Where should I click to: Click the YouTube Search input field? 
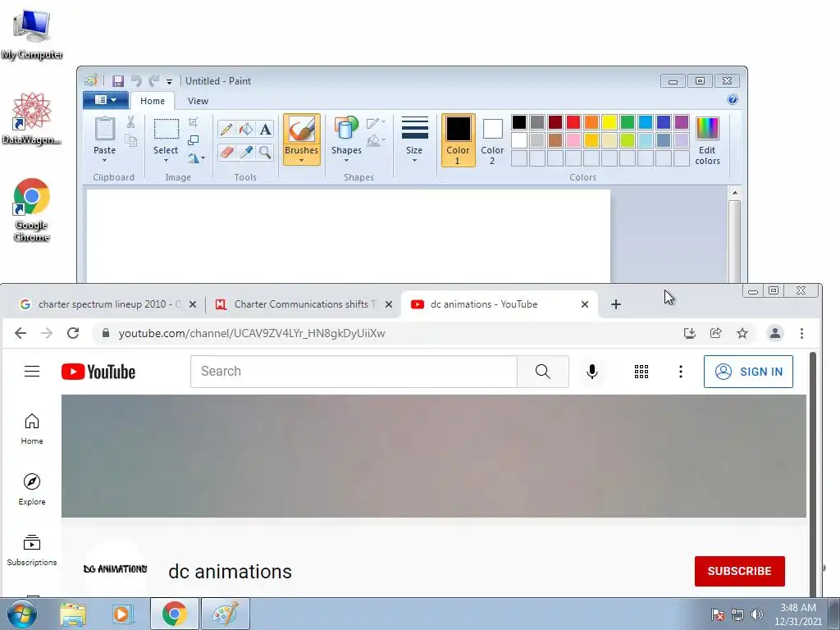pyautogui.click(x=354, y=372)
